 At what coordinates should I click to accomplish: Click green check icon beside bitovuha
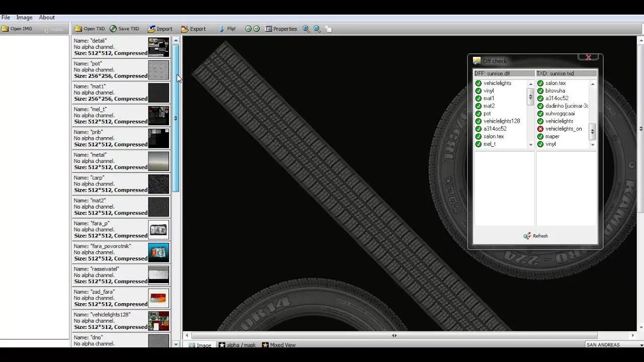pyautogui.click(x=540, y=91)
